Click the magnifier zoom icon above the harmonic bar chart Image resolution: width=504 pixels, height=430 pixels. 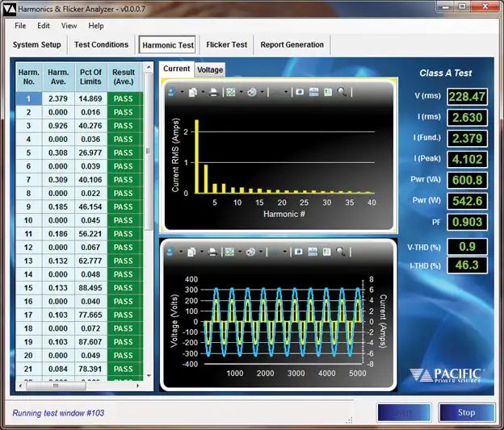point(342,92)
